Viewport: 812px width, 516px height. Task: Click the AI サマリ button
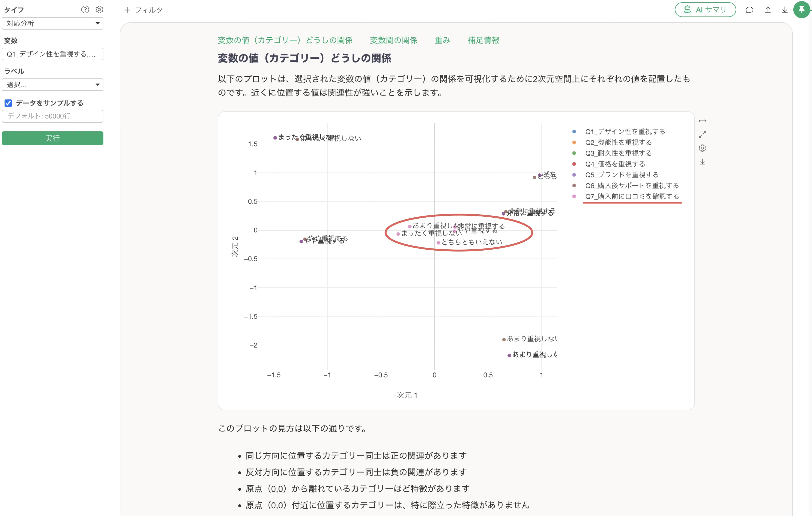pos(705,10)
